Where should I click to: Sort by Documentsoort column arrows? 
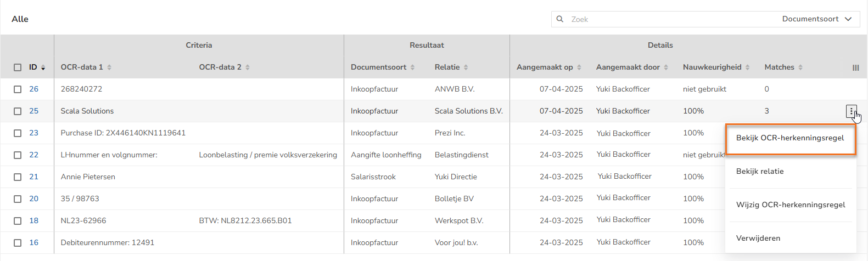click(x=412, y=67)
